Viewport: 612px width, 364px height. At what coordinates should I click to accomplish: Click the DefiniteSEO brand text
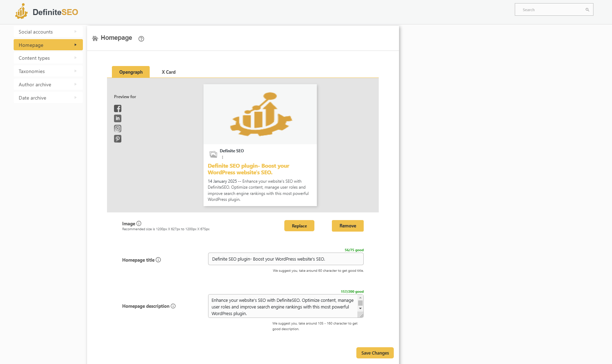pyautogui.click(x=55, y=12)
